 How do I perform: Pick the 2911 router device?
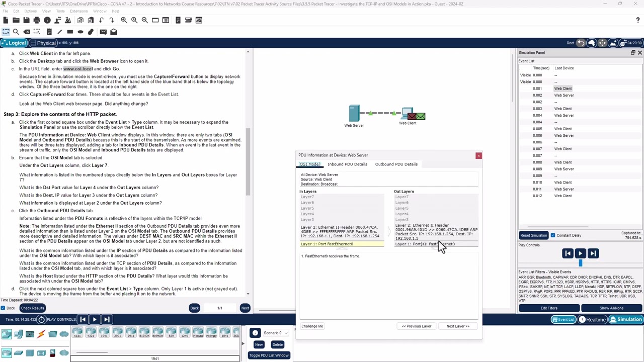[x=131, y=332]
